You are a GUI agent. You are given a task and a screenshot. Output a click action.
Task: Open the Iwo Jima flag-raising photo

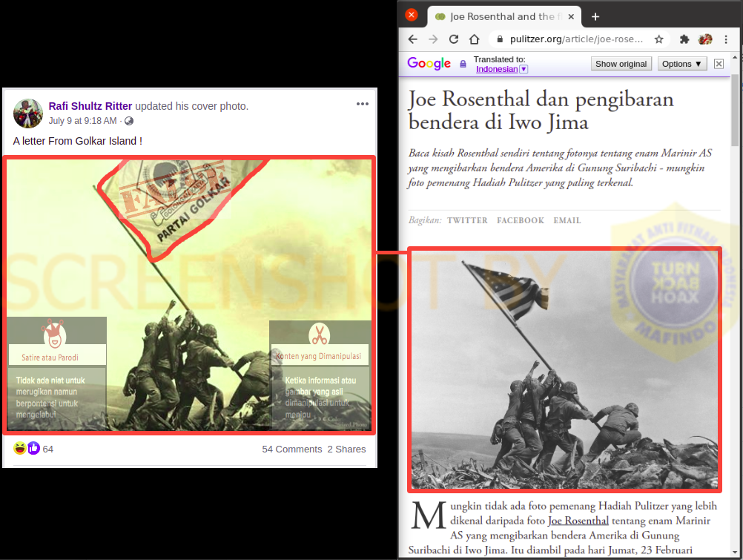point(564,369)
